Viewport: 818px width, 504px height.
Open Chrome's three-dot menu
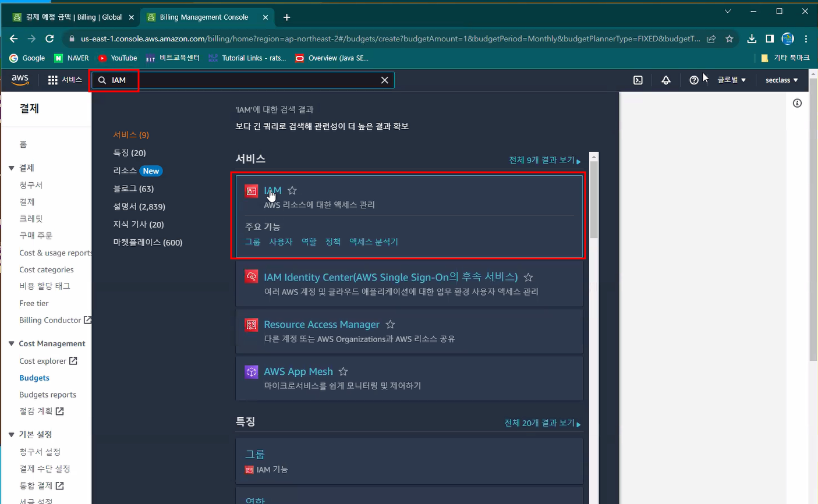[x=806, y=38]
